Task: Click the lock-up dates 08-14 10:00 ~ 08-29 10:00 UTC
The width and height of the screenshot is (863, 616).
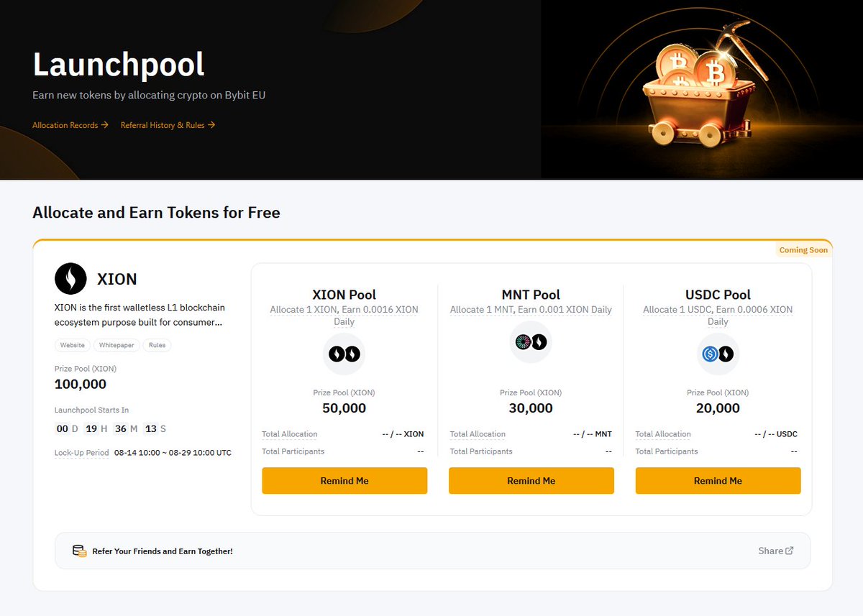Action: coord(173,453)
